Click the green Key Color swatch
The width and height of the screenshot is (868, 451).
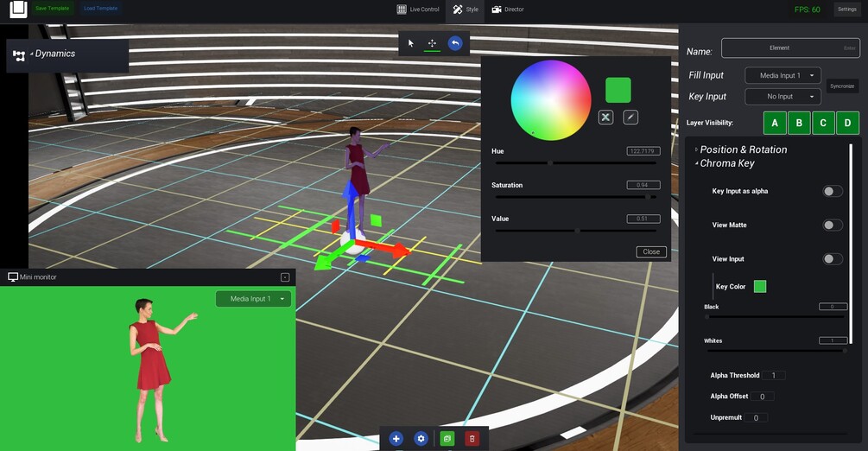click(760, 287)
